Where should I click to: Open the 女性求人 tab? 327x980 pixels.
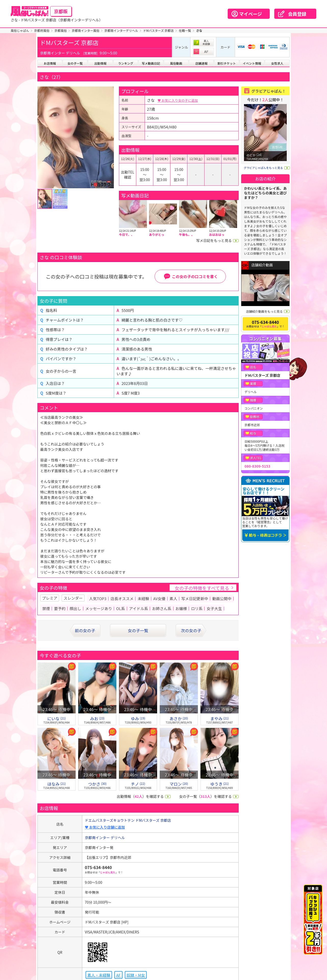[x=277, y=64]
